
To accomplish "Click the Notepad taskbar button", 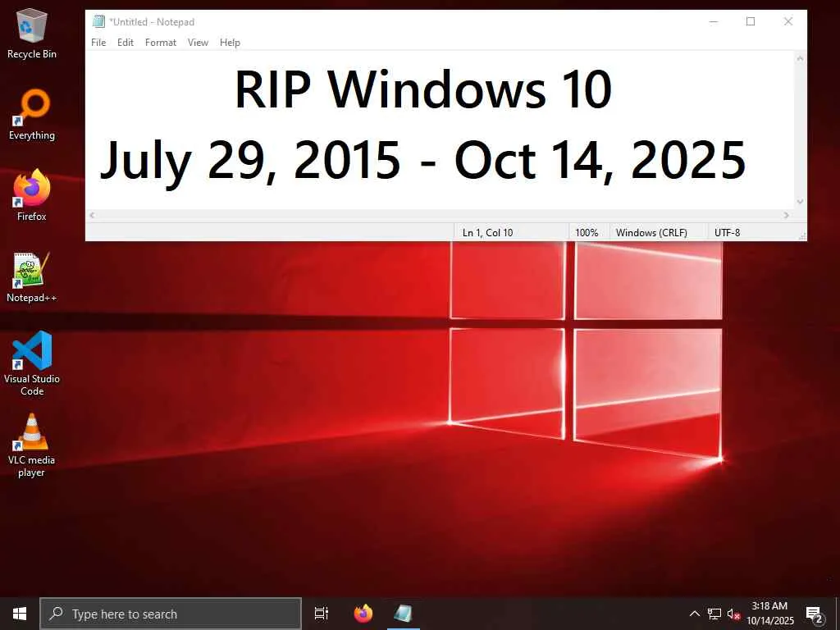I will [x=404, y=614].
